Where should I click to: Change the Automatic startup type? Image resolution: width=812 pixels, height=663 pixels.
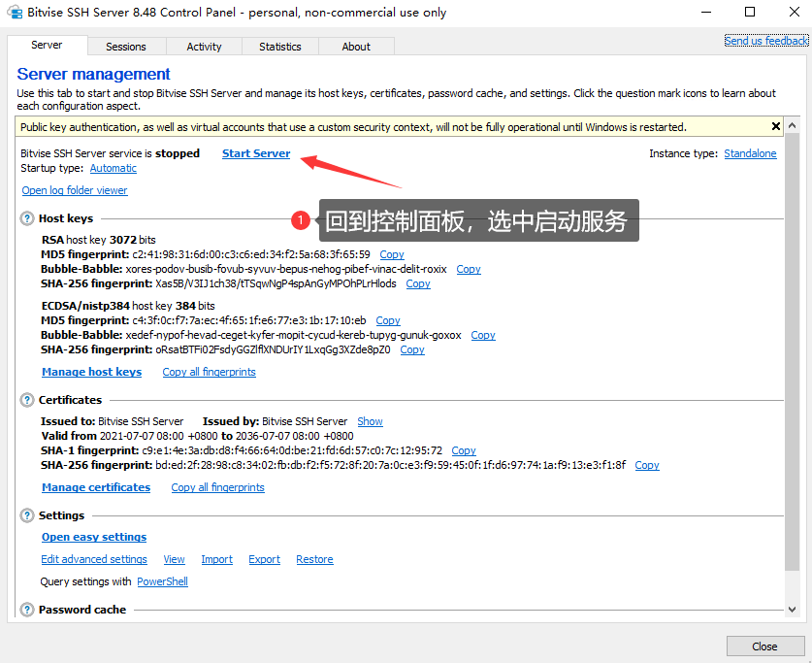click(113, 168)
